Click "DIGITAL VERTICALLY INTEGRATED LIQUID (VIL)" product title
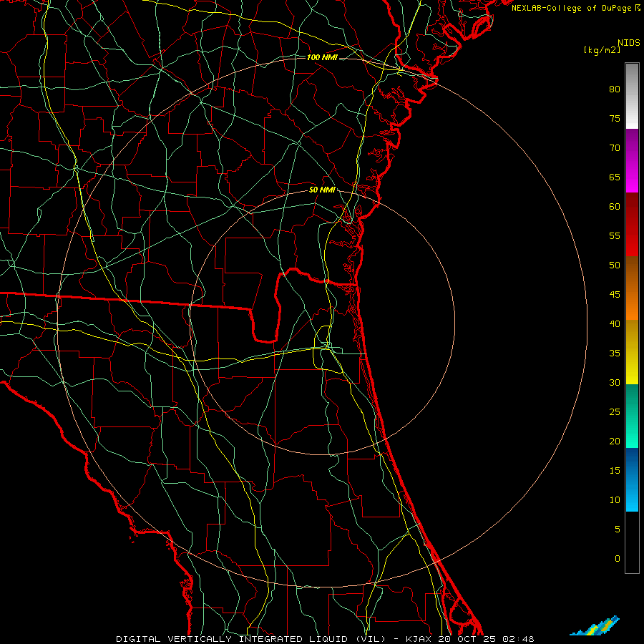The width and height of the screenshot is (644, 644). [x=250, y=639]
